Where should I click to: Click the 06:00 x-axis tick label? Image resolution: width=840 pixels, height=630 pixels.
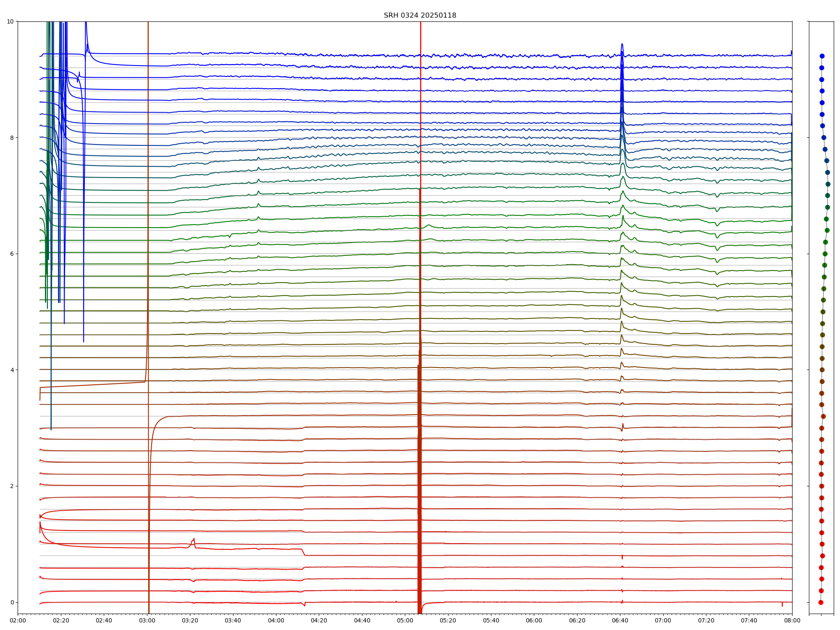(534, 620)
